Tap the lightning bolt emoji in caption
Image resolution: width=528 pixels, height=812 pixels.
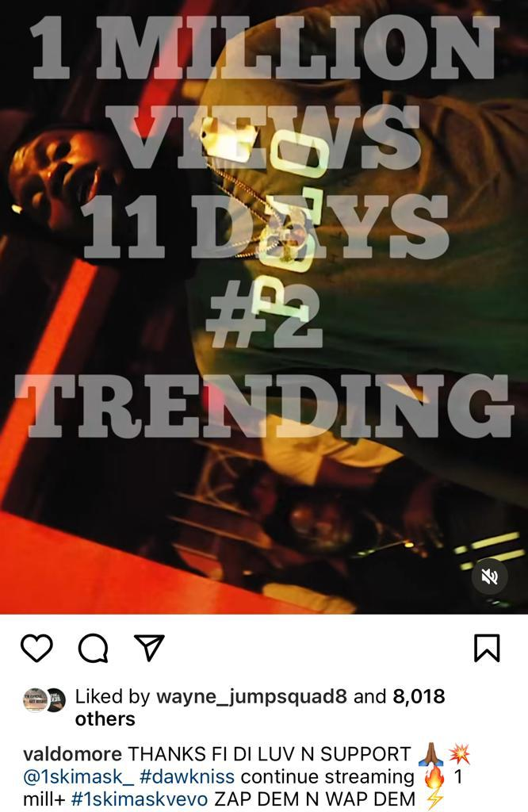(434, 799)
